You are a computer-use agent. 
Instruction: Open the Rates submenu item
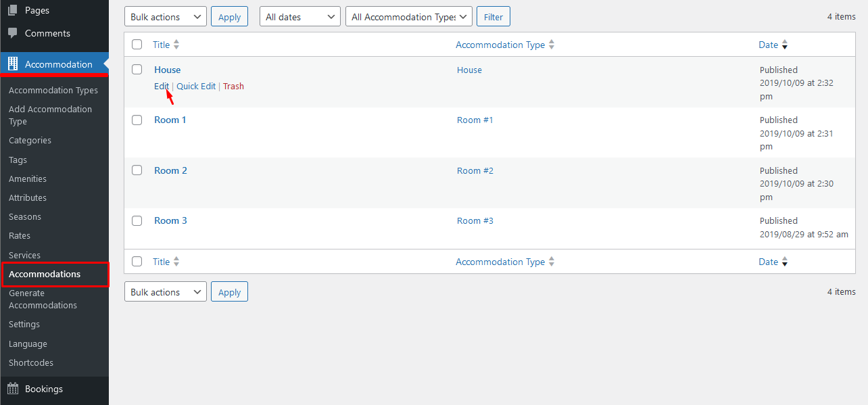point(20,236)
